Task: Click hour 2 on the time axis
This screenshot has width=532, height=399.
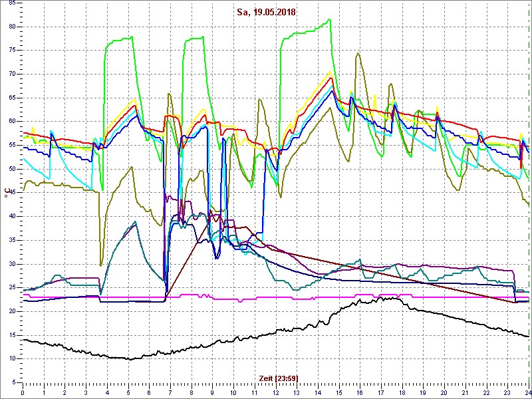Action: coord(65,392)
